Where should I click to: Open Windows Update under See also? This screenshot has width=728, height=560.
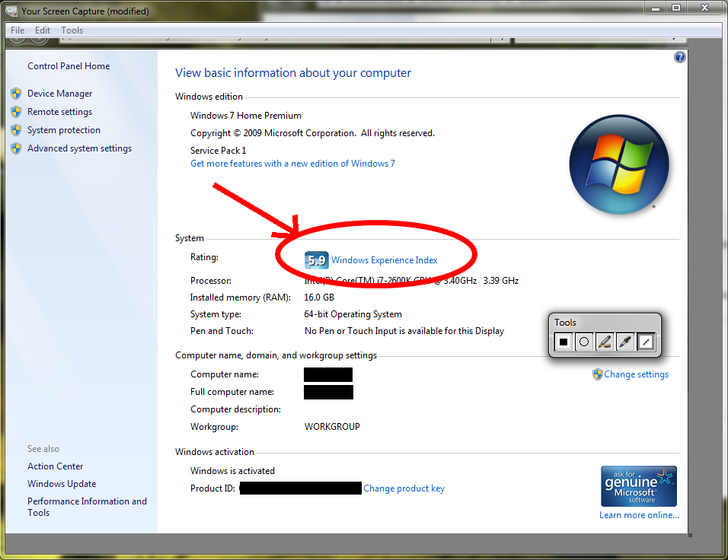pos(62,484)
